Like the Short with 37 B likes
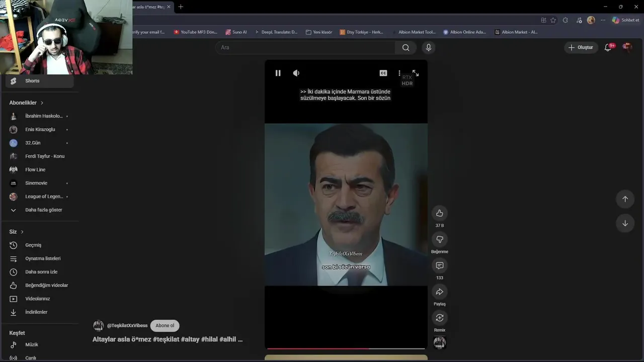This screenshot has height=362, width=644. coord(439,213)
